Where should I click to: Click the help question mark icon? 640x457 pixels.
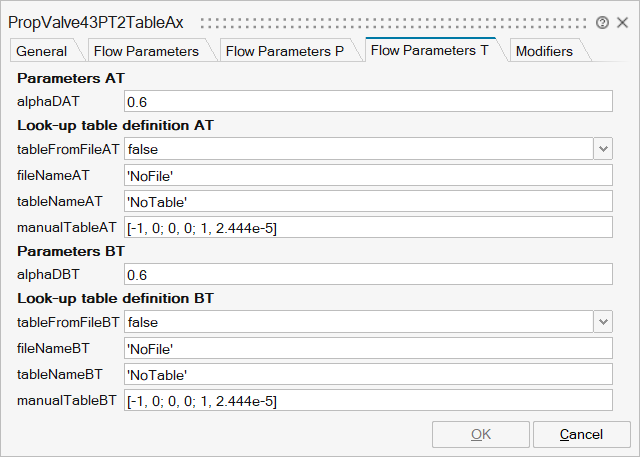point(602,22)
